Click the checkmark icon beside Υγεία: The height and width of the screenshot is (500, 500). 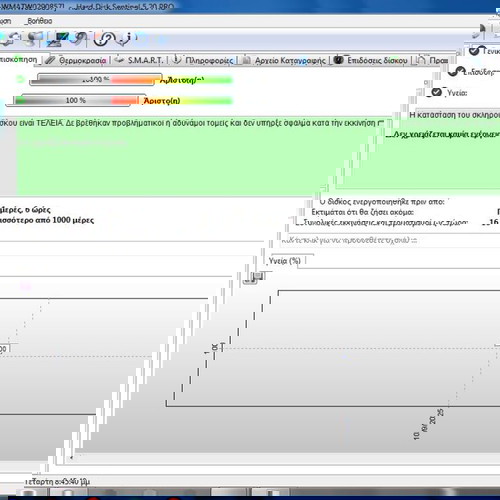[436, 92]
